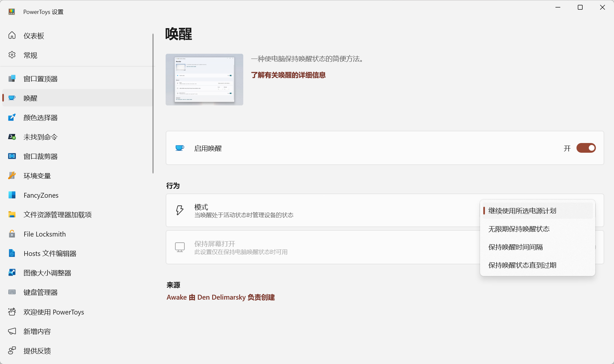614x364 pixels.
Task: Click the 环境变量 label
Action: [37, 176]
